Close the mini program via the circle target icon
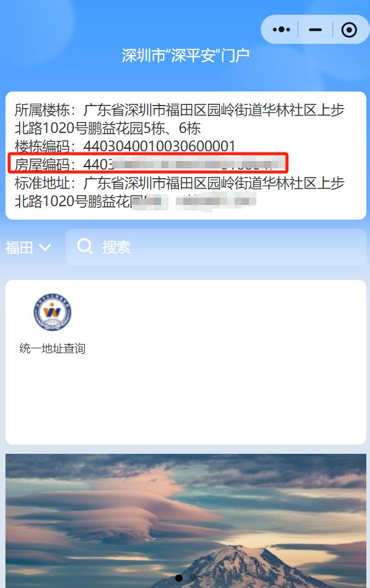This screenshot has height=588, width=370. coord(349,30)
